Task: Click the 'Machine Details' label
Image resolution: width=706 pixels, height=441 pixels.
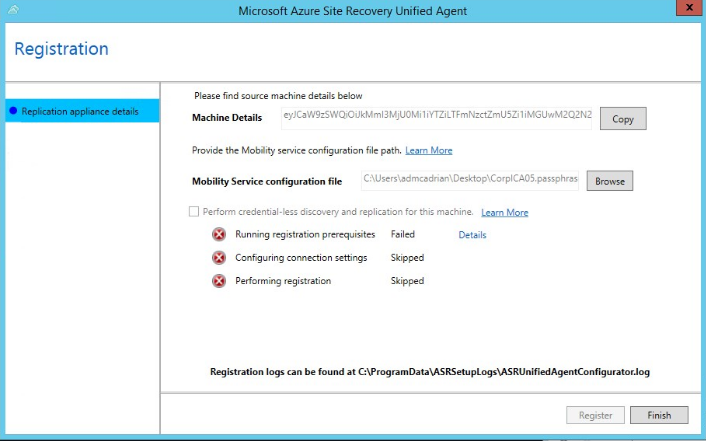Action: [x=227, y=118]
